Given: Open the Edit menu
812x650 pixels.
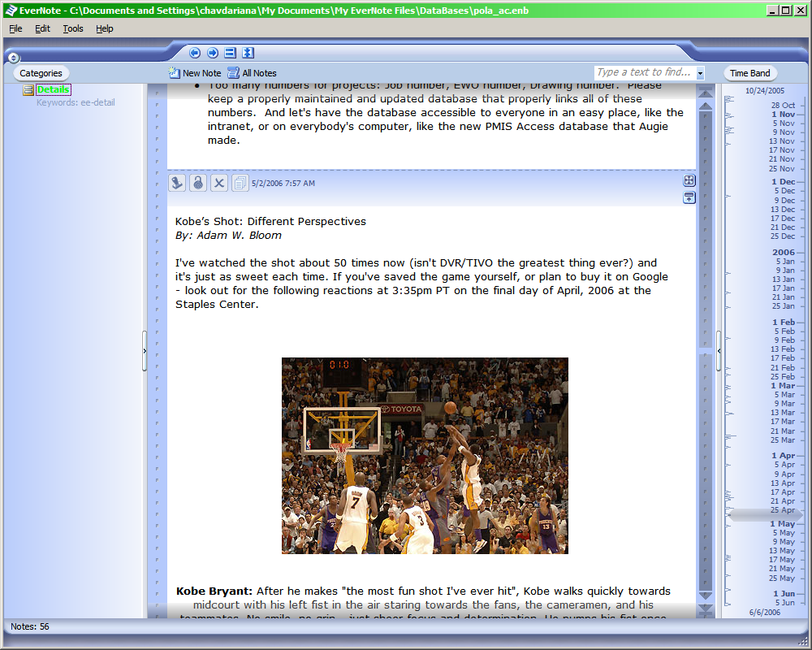Looking at the screenshot, I should [x=42, y=28].
